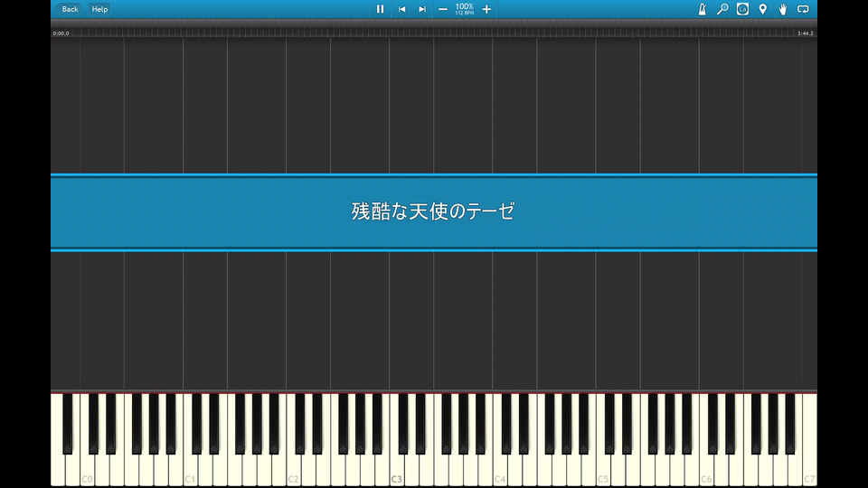Viewport: 868px width, 488px height.
Task: Click the 3:44.2 total duration label
Action: coord(806,33)
